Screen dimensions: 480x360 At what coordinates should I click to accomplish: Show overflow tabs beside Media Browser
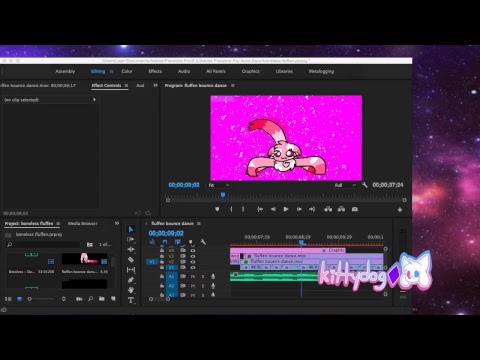(117, 223)
